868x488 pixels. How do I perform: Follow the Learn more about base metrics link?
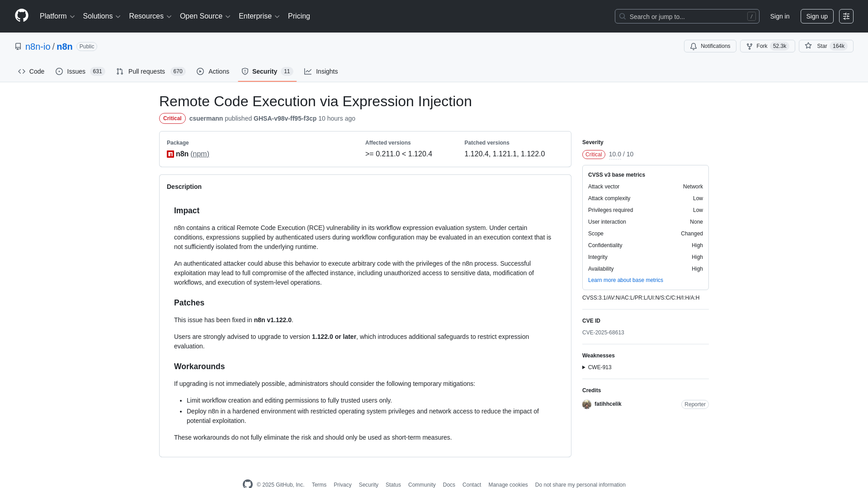point(625,280)
